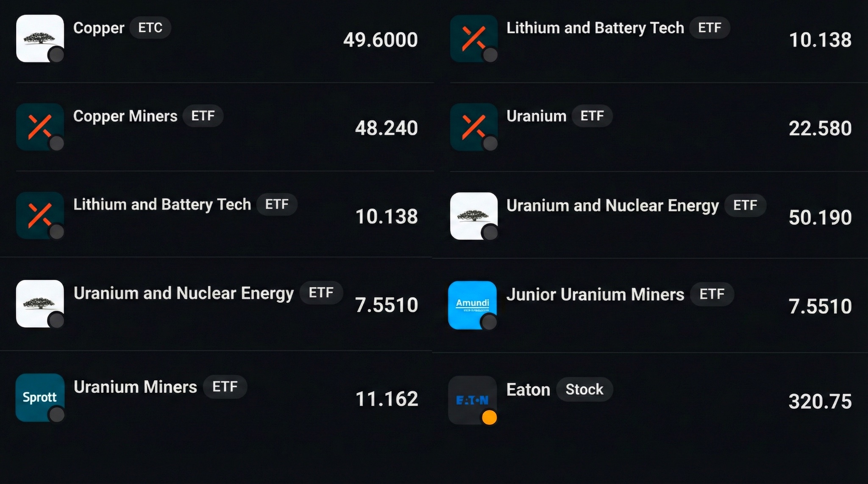The height and width of the screenshot is (484, 868).
Task: Click the Stock badge next to Eaton
Action: pos(584,390)
